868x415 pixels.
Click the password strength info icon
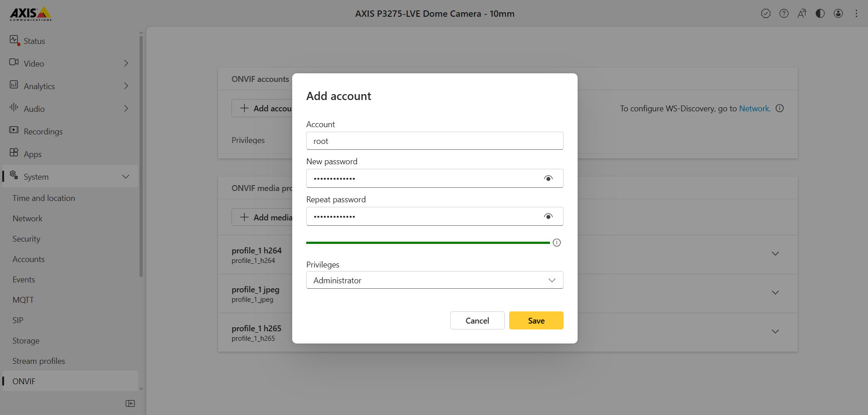(557, 243)
